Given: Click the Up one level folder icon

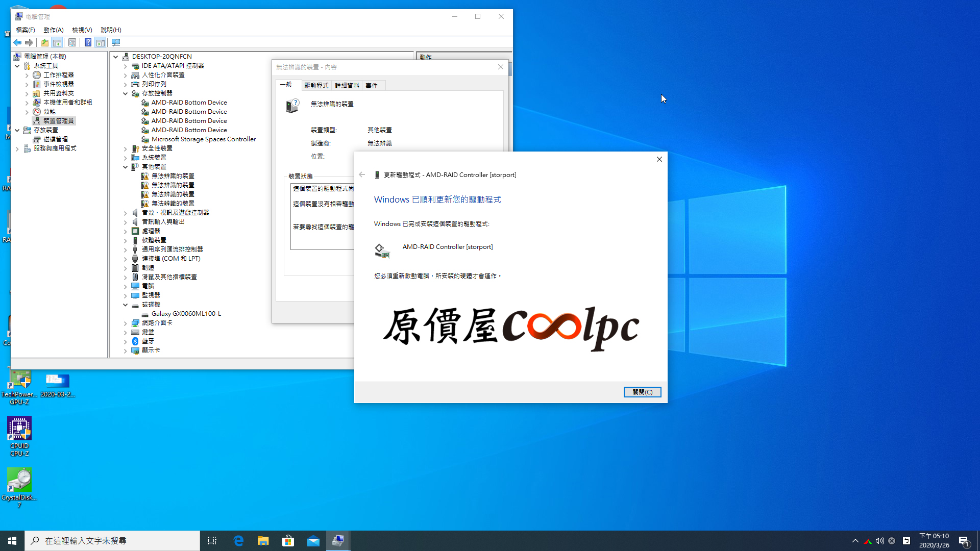Looking at the screenshot, I should (45, 43).
